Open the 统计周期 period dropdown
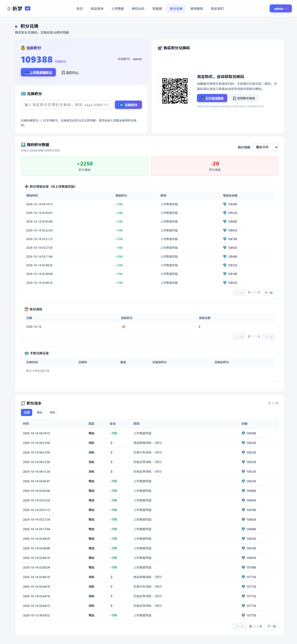The height and width of the screenshot is (644, 297). (265, 147)
